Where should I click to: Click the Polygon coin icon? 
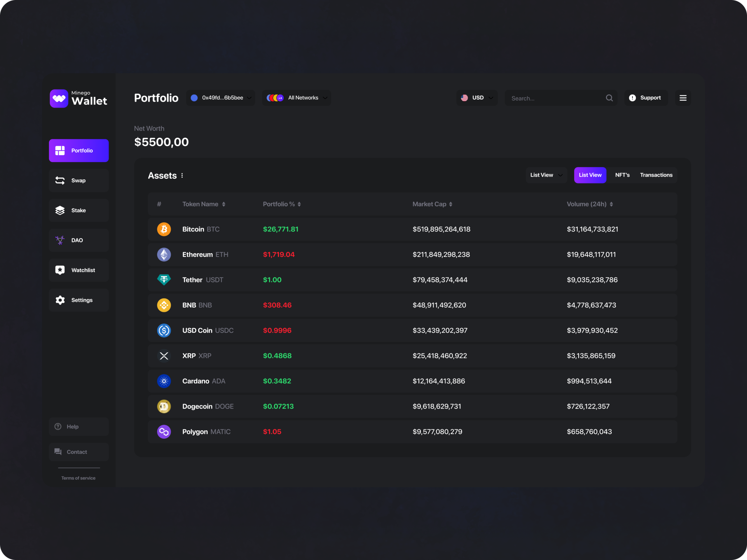pos(164,432)
